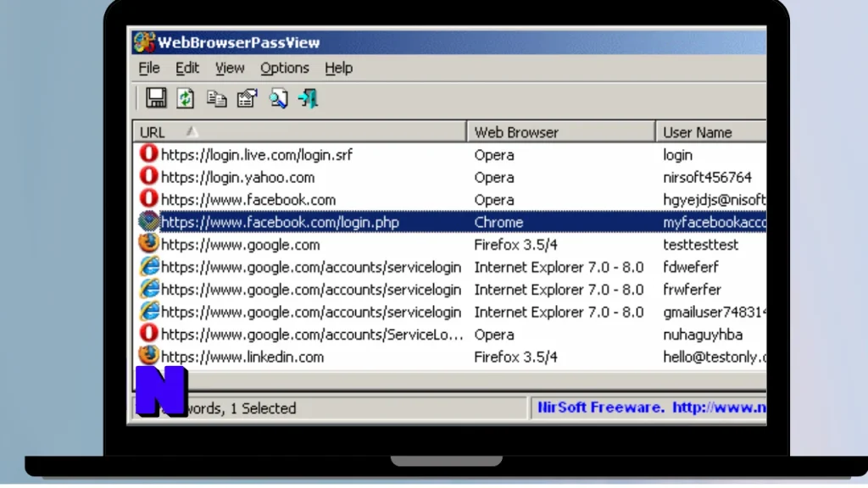This screenshot has width=868, height=488.
Task: Select servicelogin URL in gmailuser row
Action: [x=310, y=312]
